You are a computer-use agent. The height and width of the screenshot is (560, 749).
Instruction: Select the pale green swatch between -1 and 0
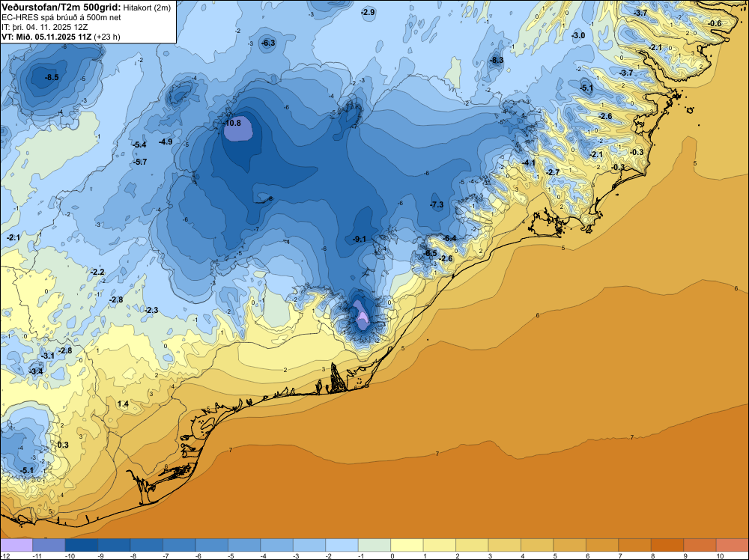pyautogui.click(x=374, y=545)
